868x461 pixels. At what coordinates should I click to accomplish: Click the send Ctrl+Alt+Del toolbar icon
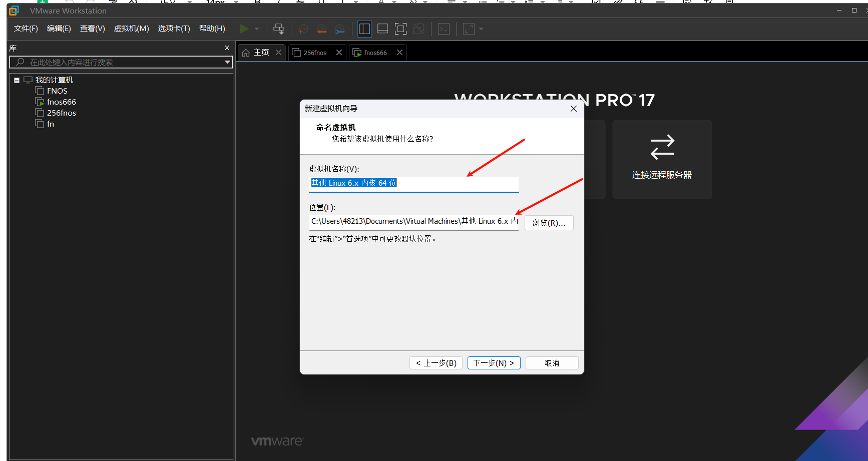click(x=279, y=29)
